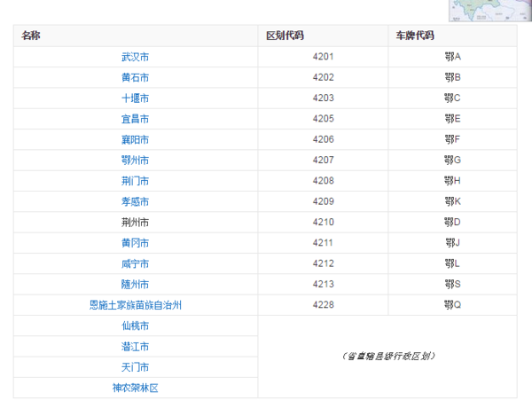Open the 恩施土家族苗族自治州 link

pyautogui.click(x=135, y=305)
